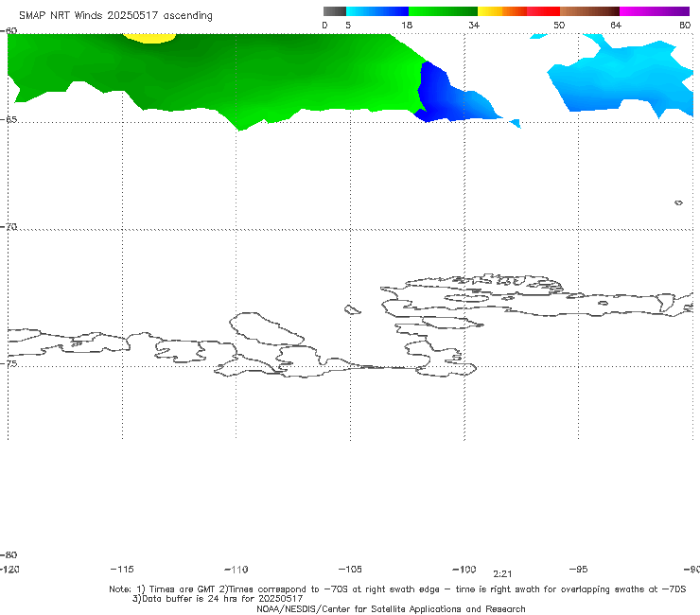The image size is (700, 615).
Task: Click the '5' color bar label
Action: point(348,25)
